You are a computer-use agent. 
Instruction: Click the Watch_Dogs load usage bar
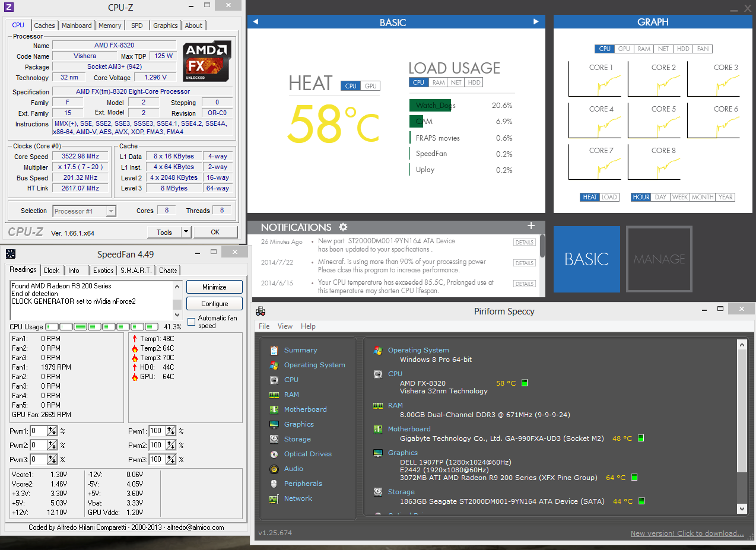(x=430, y=106)
